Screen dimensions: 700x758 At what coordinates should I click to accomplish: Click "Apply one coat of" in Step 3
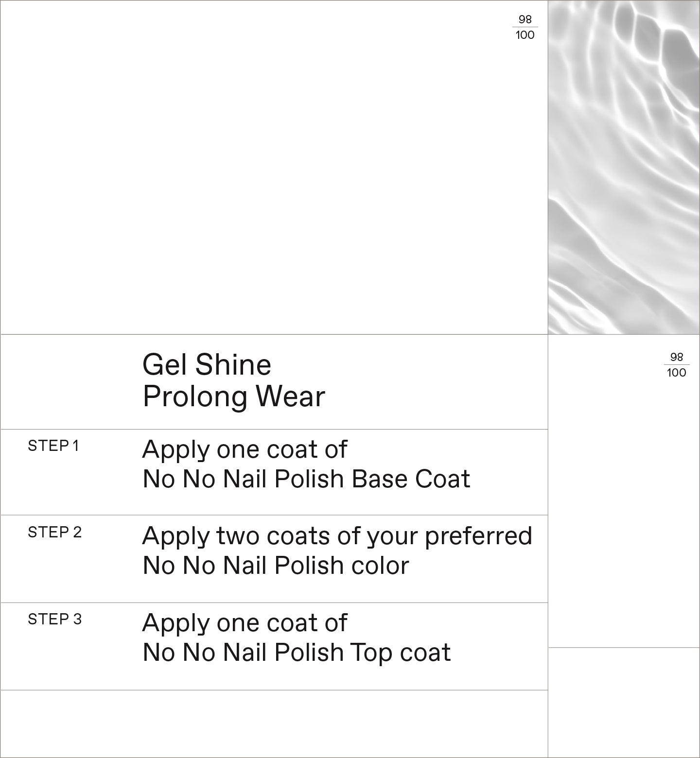click(245, 623)
